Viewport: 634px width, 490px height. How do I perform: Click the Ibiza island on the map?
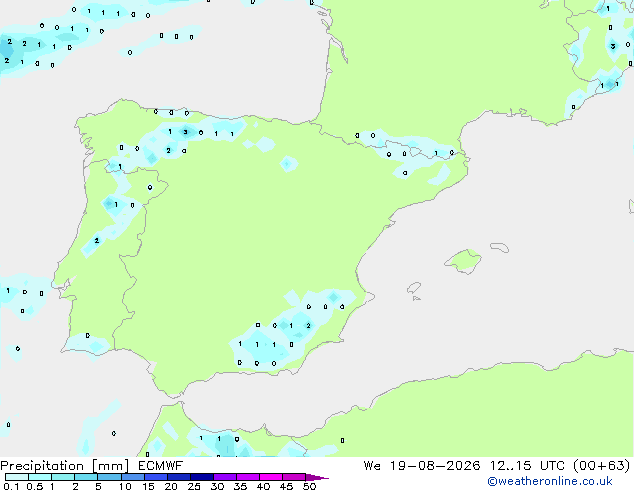click(x=414, y=288)
